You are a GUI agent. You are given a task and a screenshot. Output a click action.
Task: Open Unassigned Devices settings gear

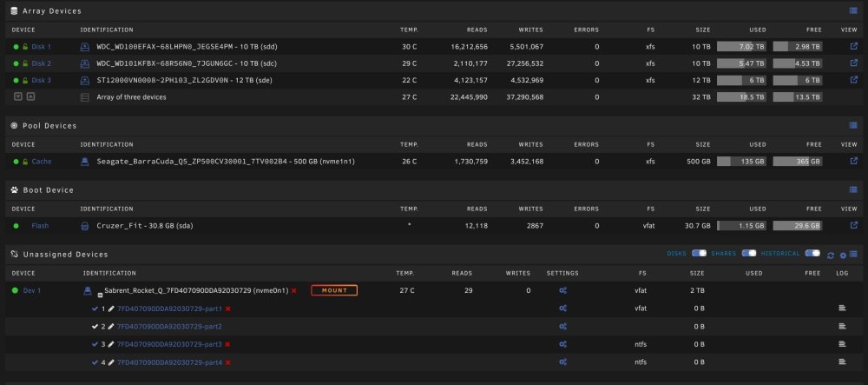coord(843,256)
